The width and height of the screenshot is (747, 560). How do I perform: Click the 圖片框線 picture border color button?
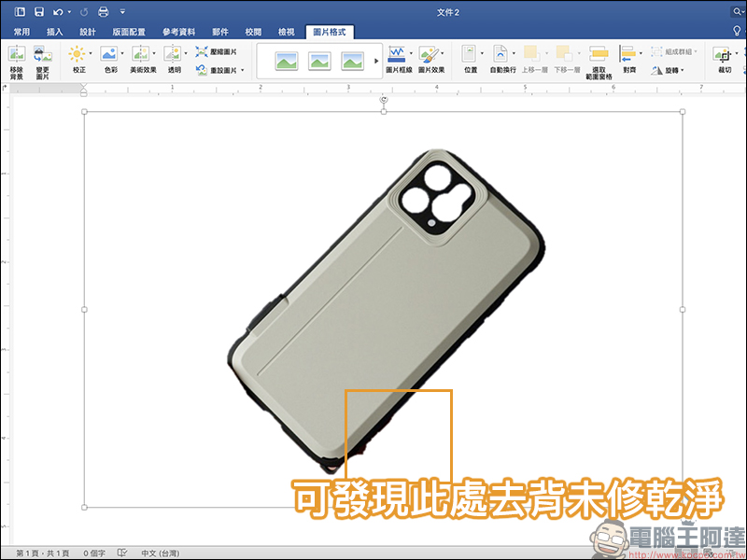(x=399, y=56)
